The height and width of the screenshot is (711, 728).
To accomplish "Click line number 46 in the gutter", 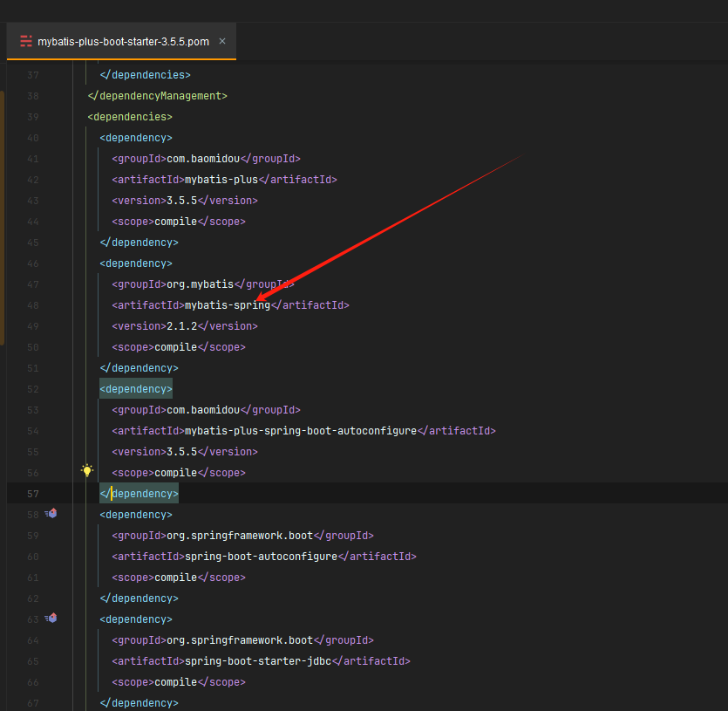I will point(33,263).
